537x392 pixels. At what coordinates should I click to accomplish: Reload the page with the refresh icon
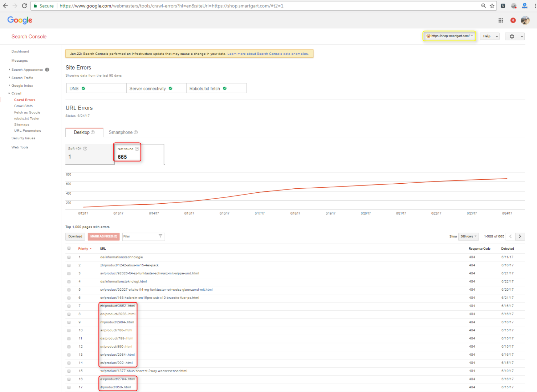coord(24,6)
